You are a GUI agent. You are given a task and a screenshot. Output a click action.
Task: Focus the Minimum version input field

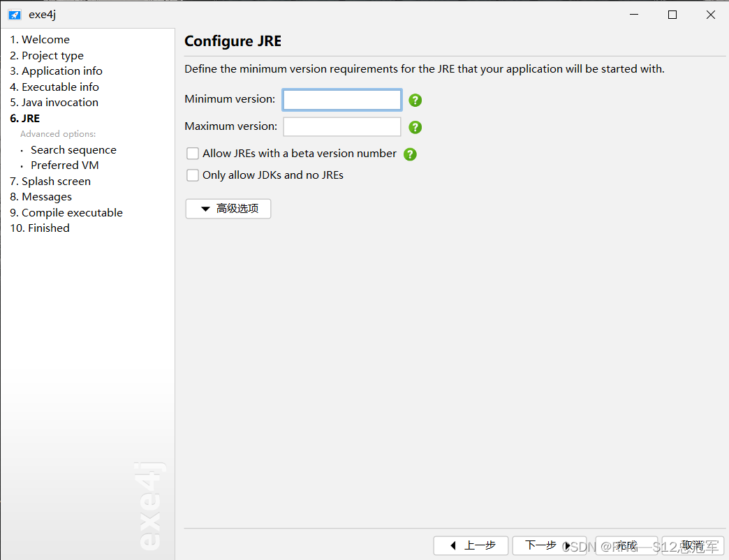(342, 100)
